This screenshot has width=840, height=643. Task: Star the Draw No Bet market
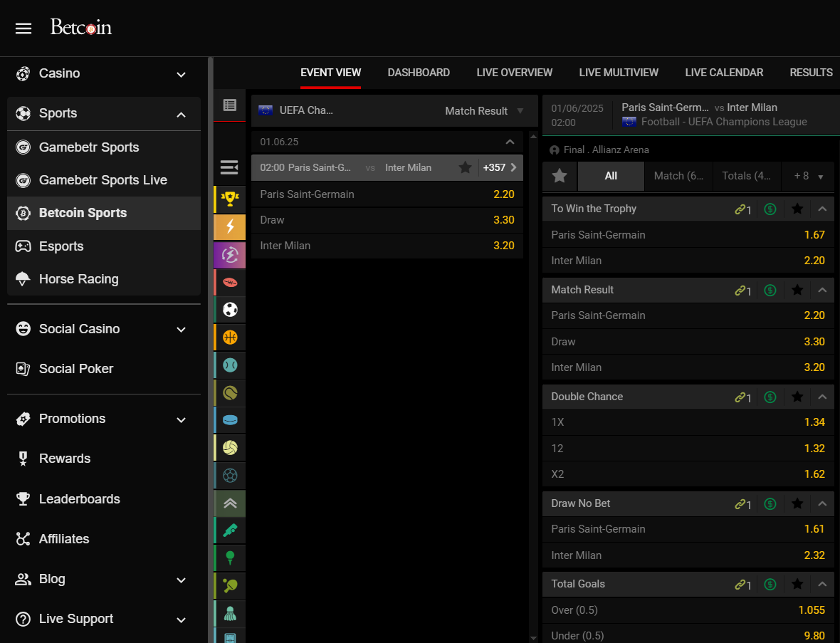[797, 503]
